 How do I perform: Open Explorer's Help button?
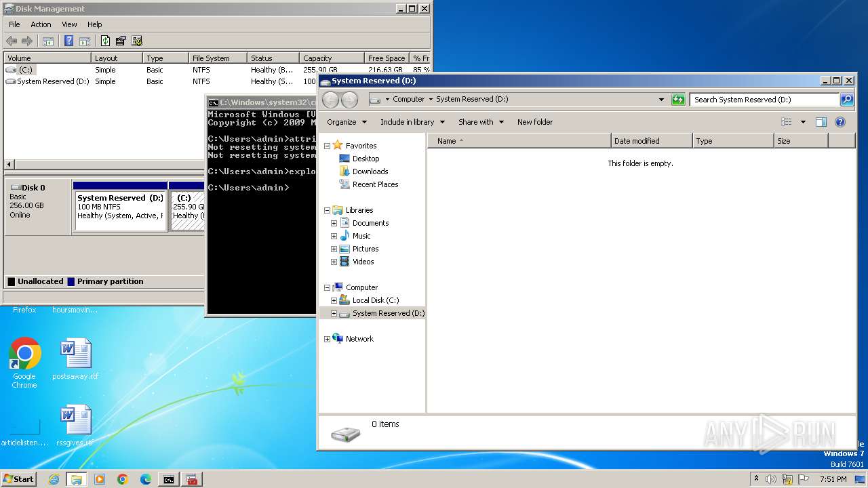(x=840, y=122)
